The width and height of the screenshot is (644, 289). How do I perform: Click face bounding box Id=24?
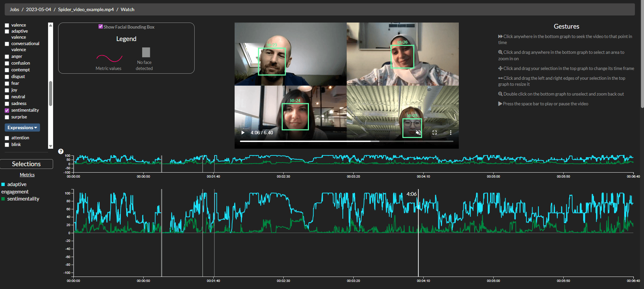point(295,116)
